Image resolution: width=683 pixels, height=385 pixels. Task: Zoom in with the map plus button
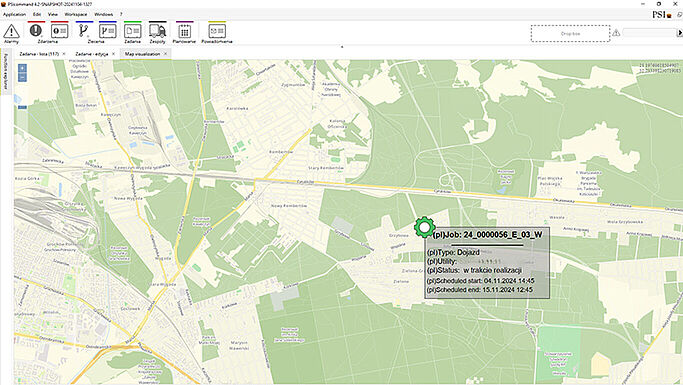click(22, 68)
